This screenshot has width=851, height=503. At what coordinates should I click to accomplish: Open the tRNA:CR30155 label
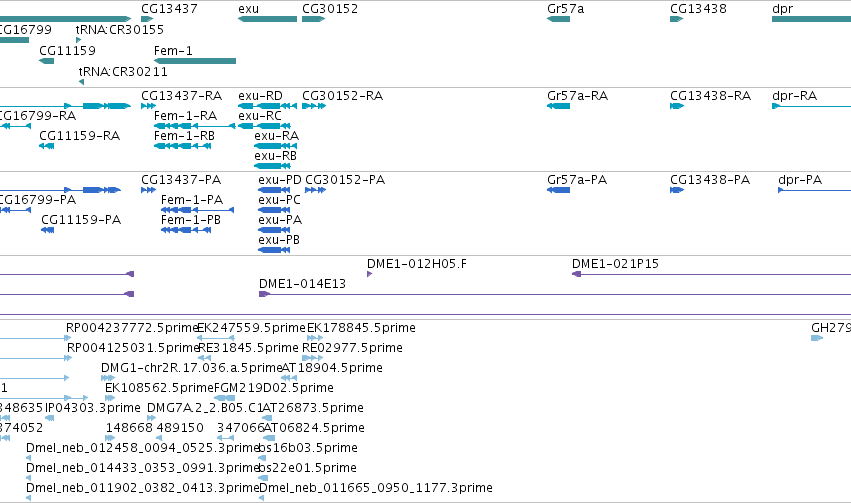(119, 29)
